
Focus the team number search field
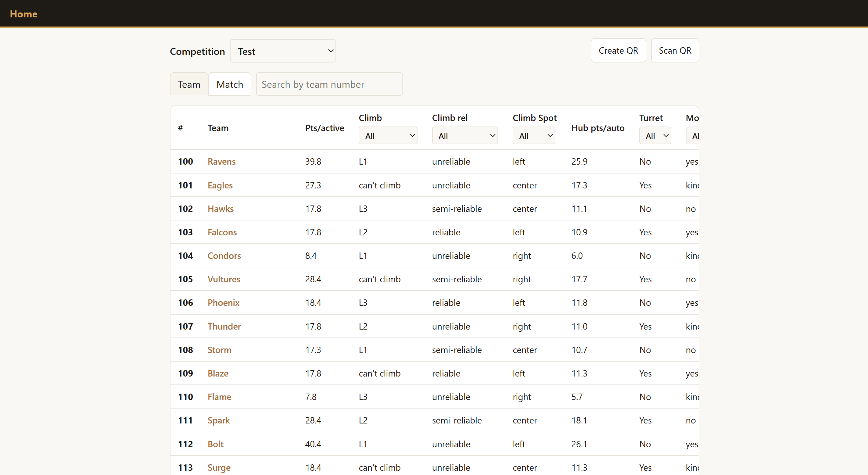(x=329, y=84)
